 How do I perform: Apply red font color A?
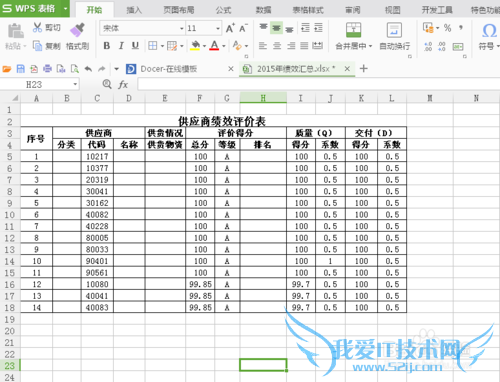(x=214, y=46)
